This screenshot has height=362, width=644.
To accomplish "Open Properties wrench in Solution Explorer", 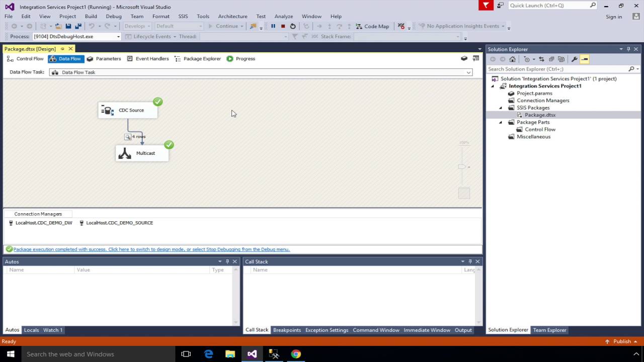I will point(574,59).
